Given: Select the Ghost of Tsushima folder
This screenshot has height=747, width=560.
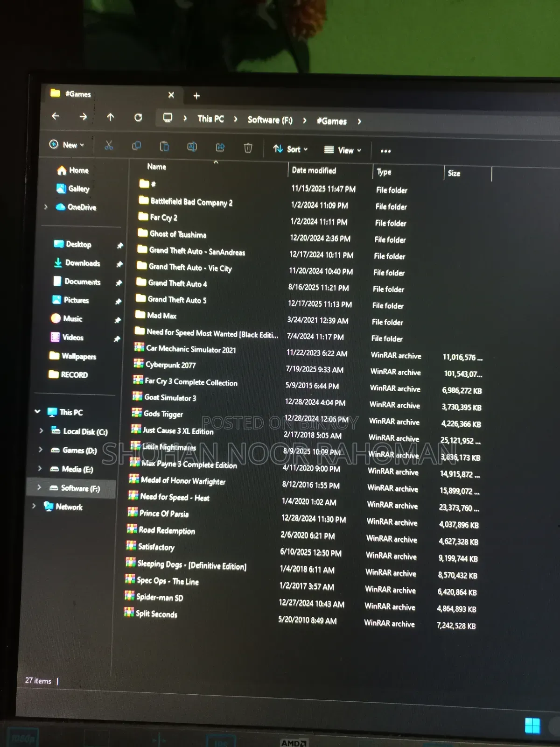Looking at the screenshot, I should coord(172,234).
